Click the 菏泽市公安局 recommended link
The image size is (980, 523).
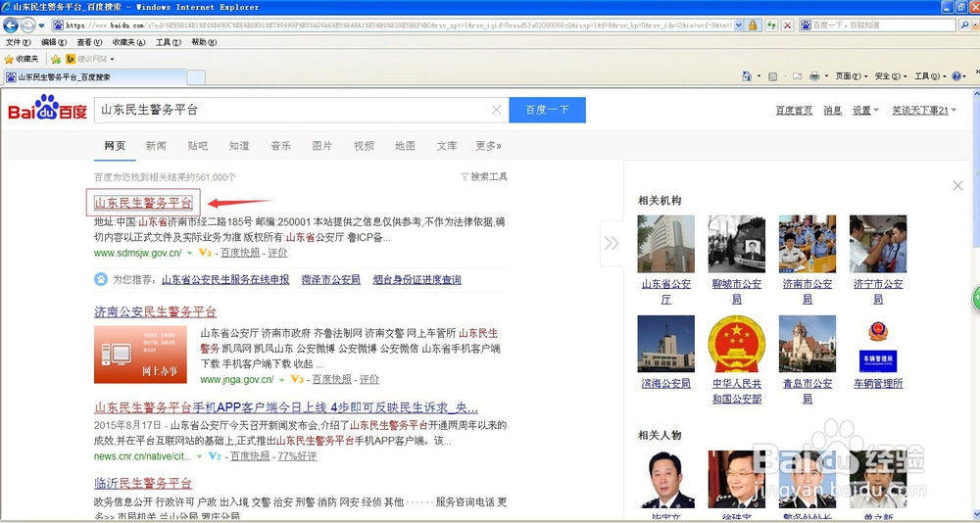pos(331,279)
